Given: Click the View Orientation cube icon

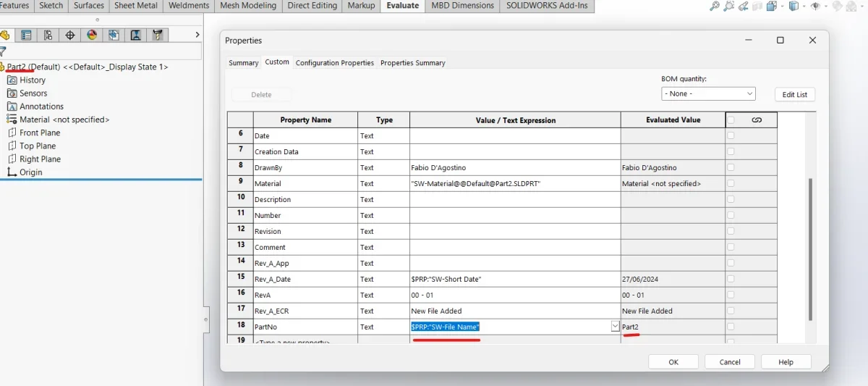Looking at the screenshot, I should pyautogui.click(x=771, y=6).
